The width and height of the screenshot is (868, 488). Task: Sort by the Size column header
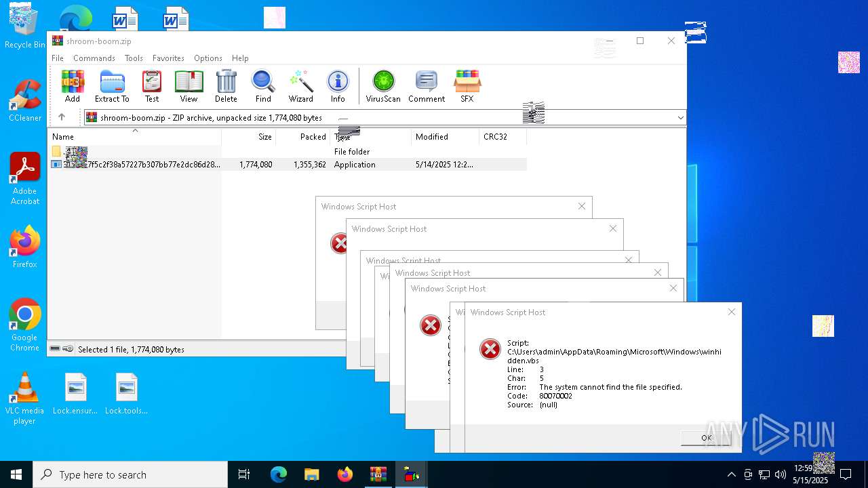249,136
